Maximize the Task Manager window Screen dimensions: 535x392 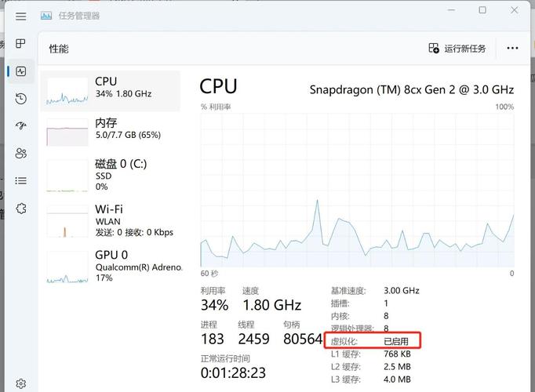[x=482, y=10]
